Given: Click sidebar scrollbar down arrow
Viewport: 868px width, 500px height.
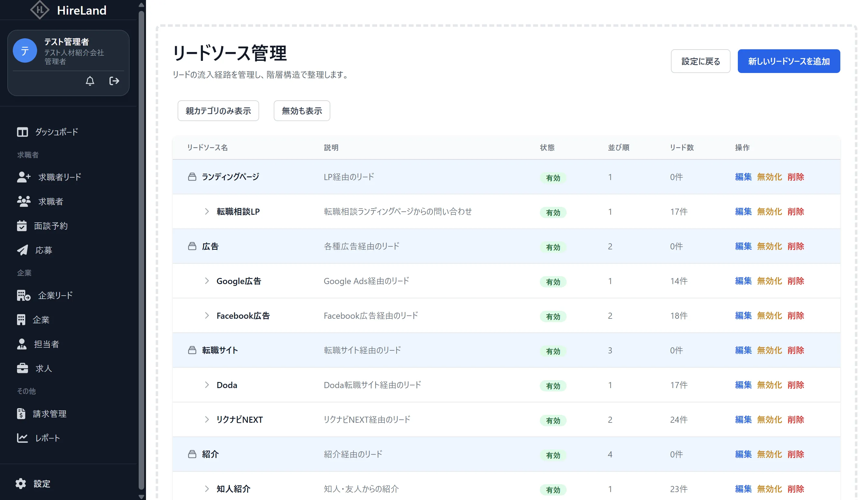Looking at the screenshot, I should (x=141, y=497).
